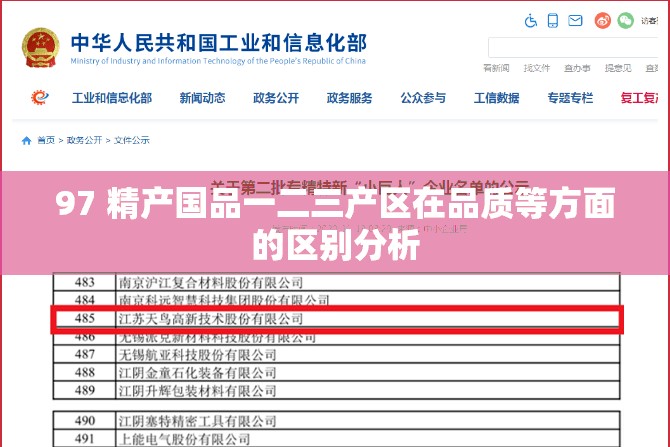Focus the search input field
Viewport: 670px width, 447px height.
click(573, 47)
